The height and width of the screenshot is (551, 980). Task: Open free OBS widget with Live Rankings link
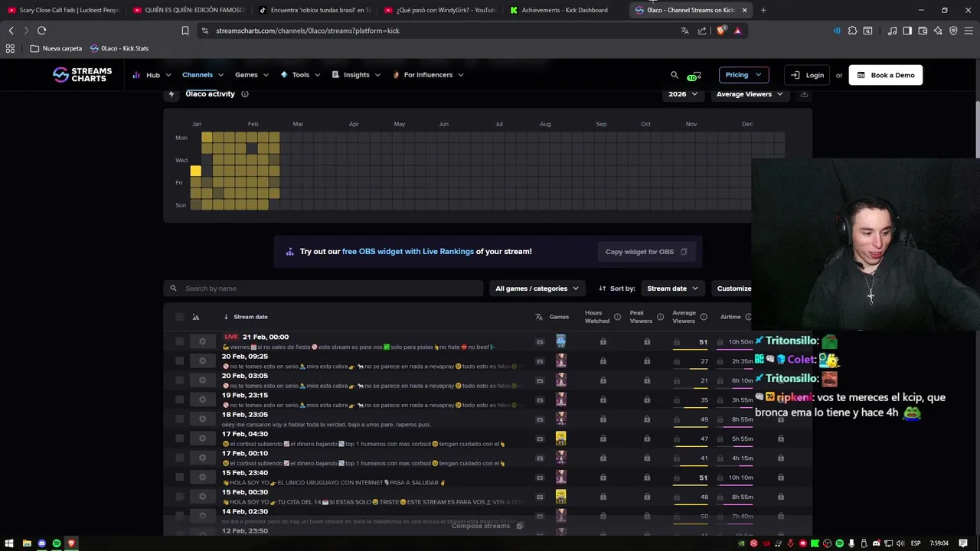tap(408, 252)
